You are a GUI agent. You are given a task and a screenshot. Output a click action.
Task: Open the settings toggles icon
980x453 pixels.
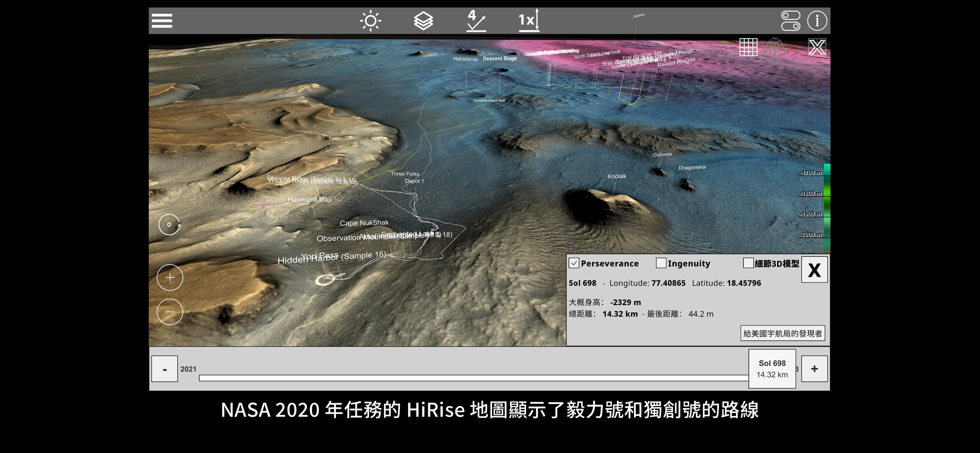(790, 20)
